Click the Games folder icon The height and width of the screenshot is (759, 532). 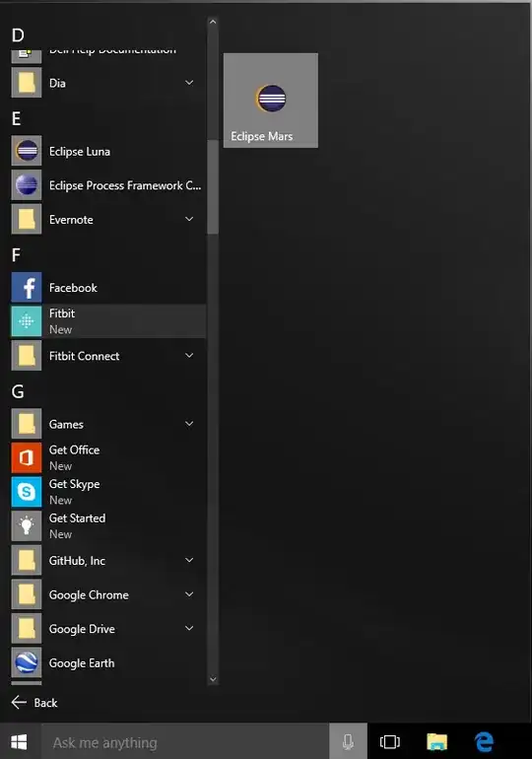(27, 424)
